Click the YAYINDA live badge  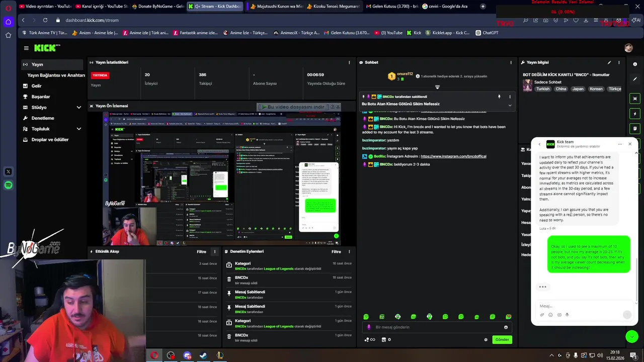pos(100,75)
